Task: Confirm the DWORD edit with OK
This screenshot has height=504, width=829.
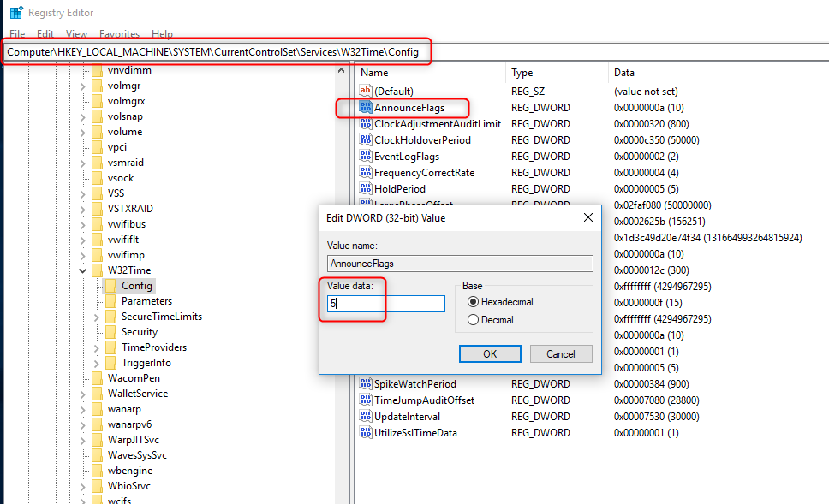Action: [490, 353]
